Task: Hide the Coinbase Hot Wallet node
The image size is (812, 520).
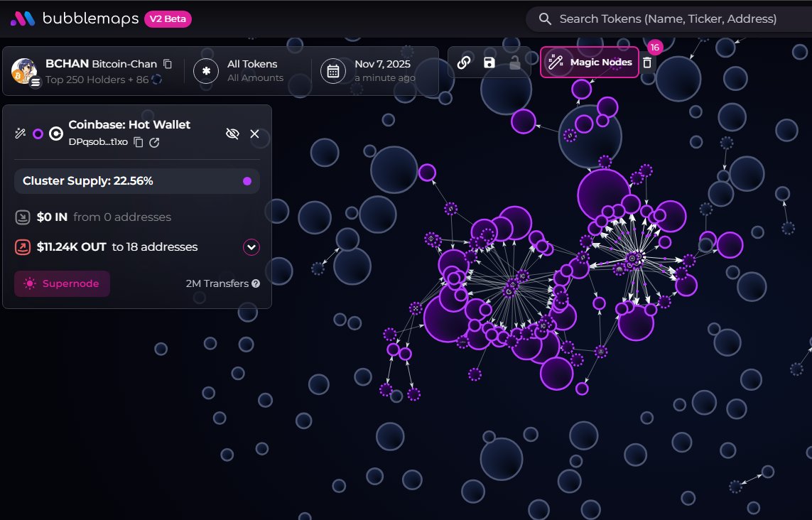Action: pos(232,134)
